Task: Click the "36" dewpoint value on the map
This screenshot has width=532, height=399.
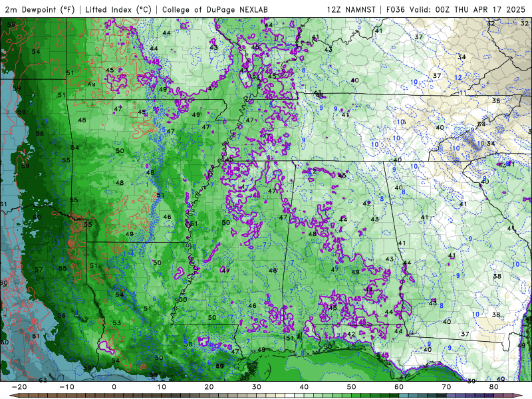Action: point(496,101)
